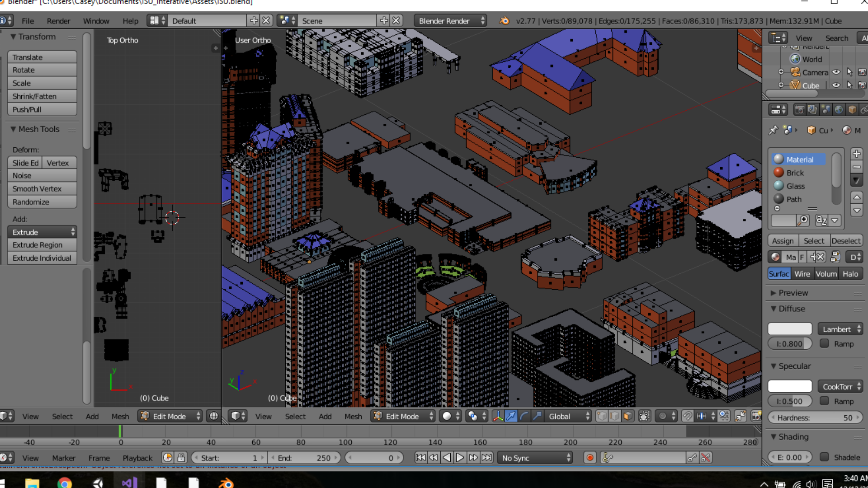Open the World properties globe tab
This screenshot has width=868, height=488.
(839, 110)
